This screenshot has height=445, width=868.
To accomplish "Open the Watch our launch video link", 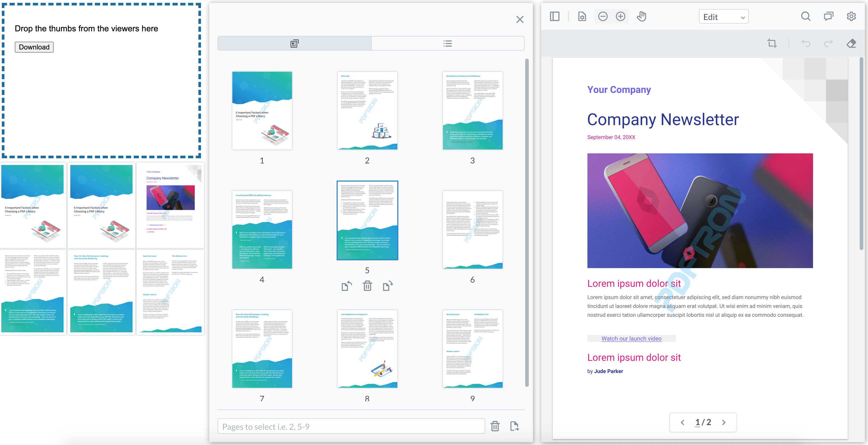I will pos(631,339).
